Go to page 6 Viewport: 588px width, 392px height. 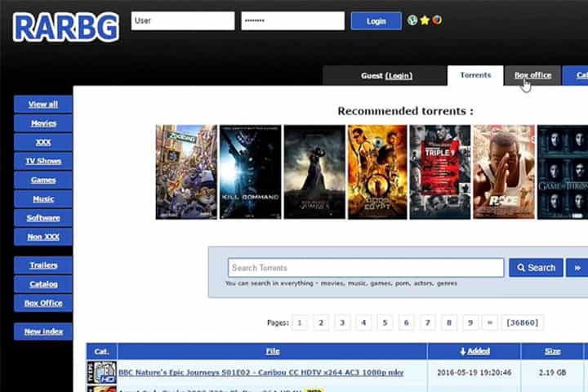(x=406, y=323)
